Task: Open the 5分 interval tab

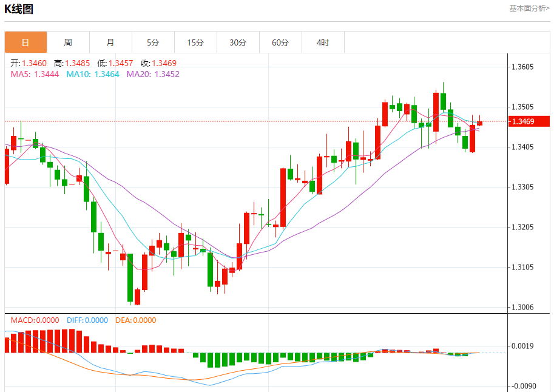Action: tap(153, 42)
